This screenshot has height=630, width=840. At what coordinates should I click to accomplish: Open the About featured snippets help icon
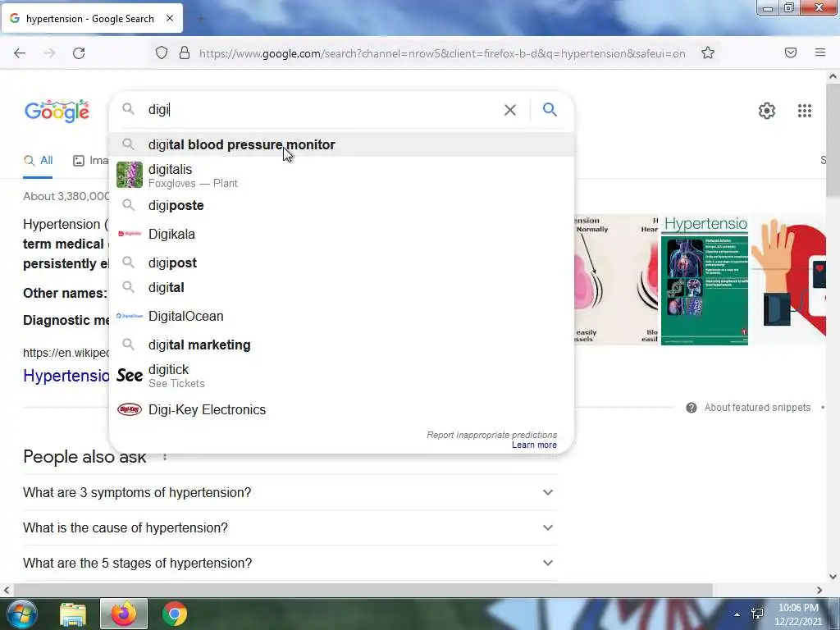click(x=691, y=408)
